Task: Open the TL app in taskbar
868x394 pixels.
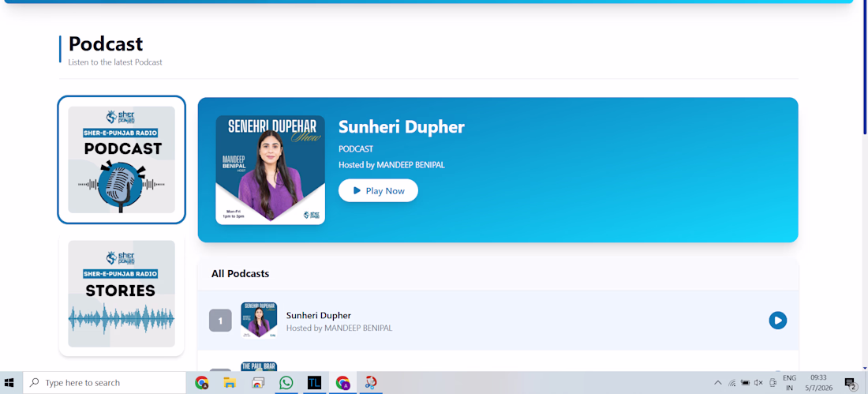Action: click(x=314, y=382)
